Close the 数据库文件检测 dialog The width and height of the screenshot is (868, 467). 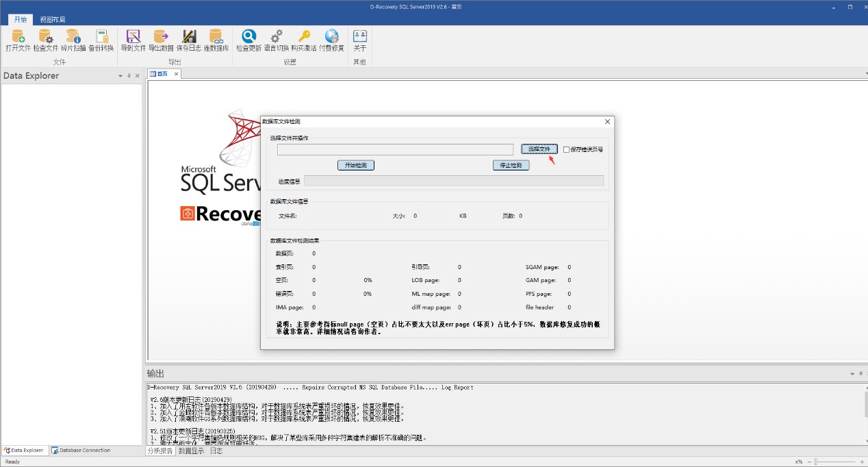607,121
